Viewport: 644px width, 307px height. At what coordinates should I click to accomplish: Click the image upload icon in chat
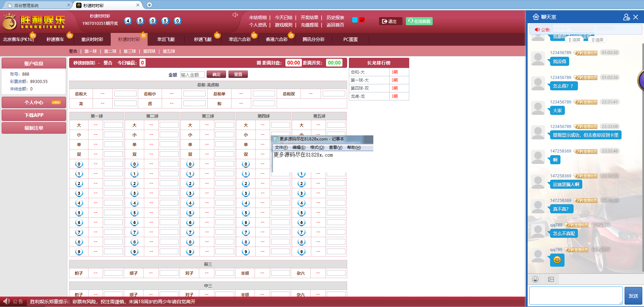[551, 279]
